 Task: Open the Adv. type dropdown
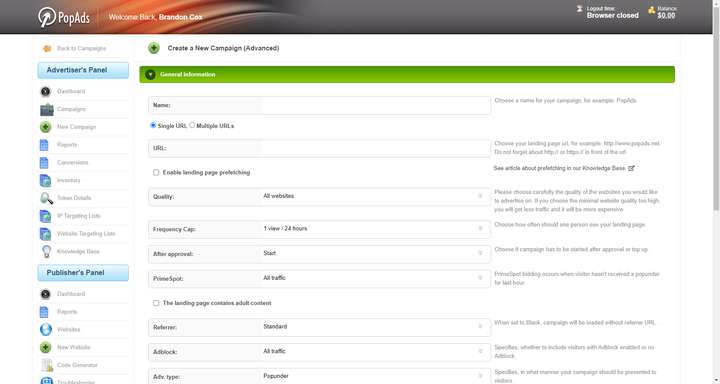pos(319,377)
